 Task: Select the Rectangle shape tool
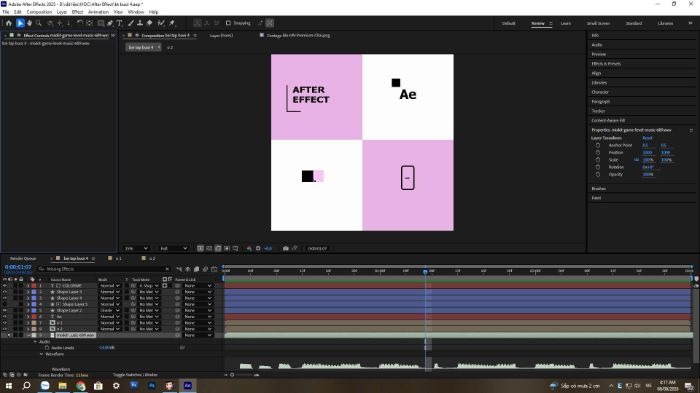coord(101,23)
